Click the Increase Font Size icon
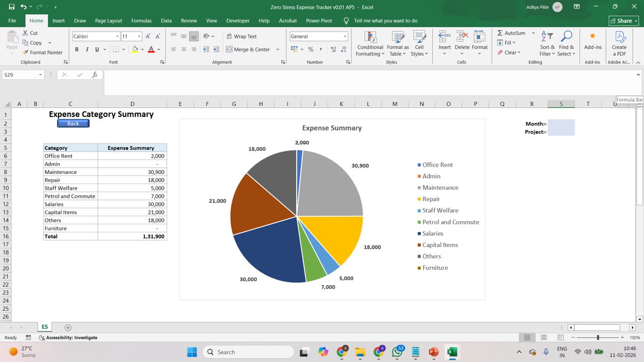The image size is (644, 362). click(148, 37)
